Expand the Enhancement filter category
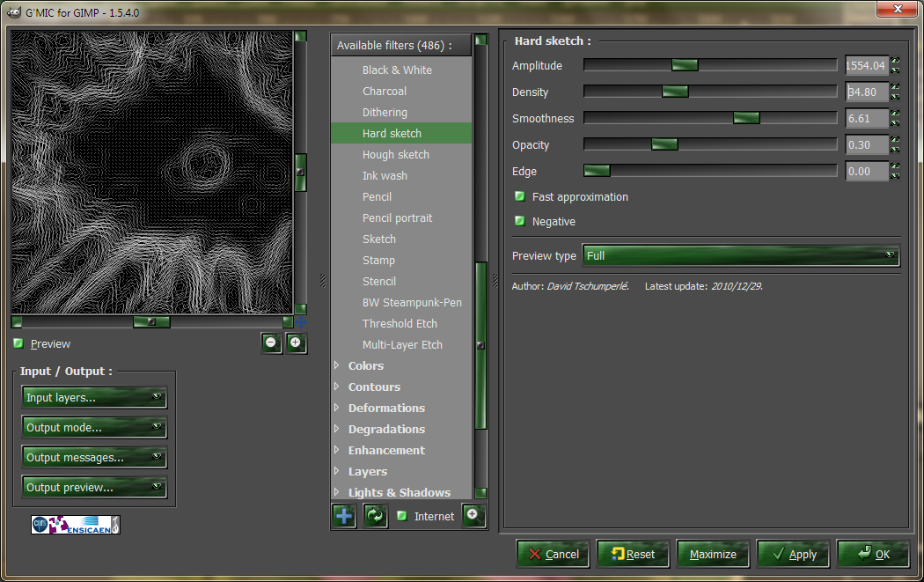 tap(336, 450)
